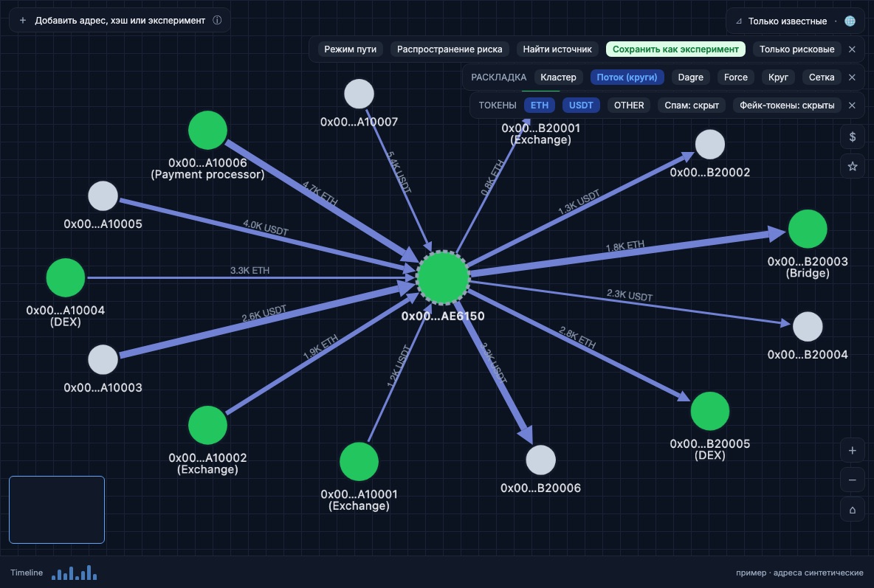Switch layout to Поток (круги)
Image resolution: width=874 pixels, height=588 pixels.
click(x=627, y=77)
